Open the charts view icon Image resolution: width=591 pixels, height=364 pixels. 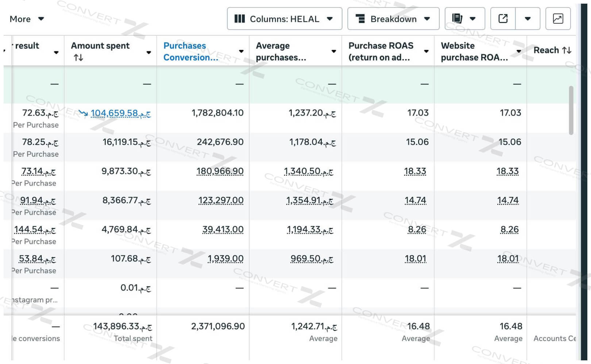point(558,19)
